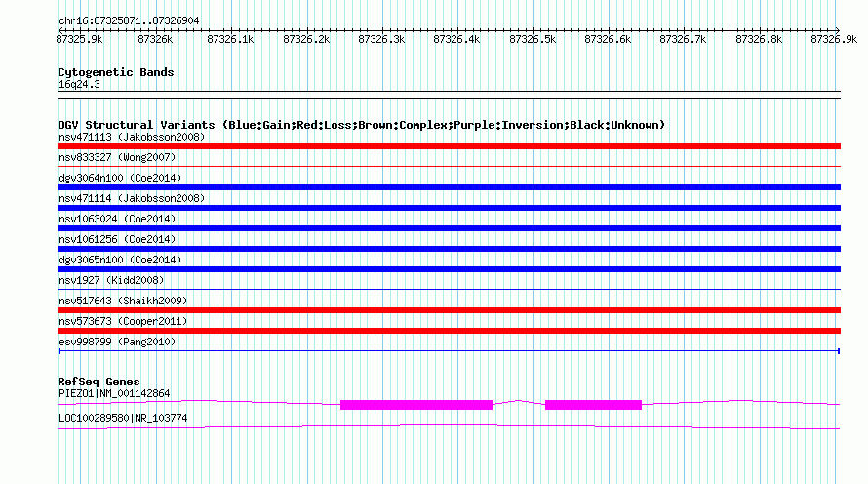
Task: Select the 16q24.3 cytogenetic band label
Action: click(x=79, y=85)
